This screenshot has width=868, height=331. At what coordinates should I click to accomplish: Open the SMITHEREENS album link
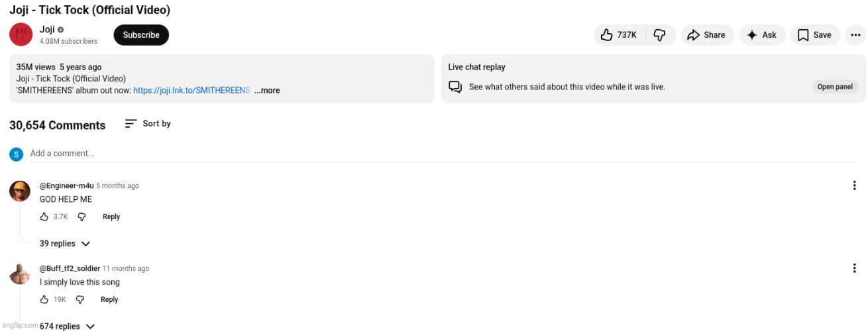click(x=191, y=91)
